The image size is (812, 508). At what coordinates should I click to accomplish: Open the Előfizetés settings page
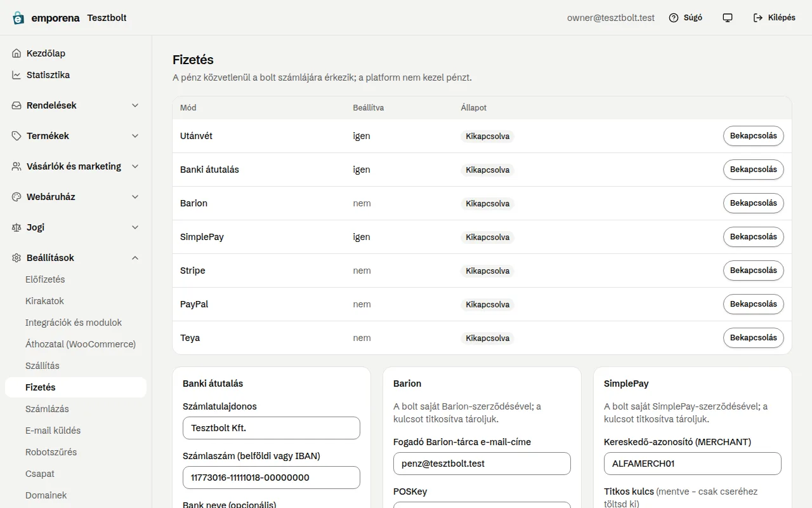point(75,279)
